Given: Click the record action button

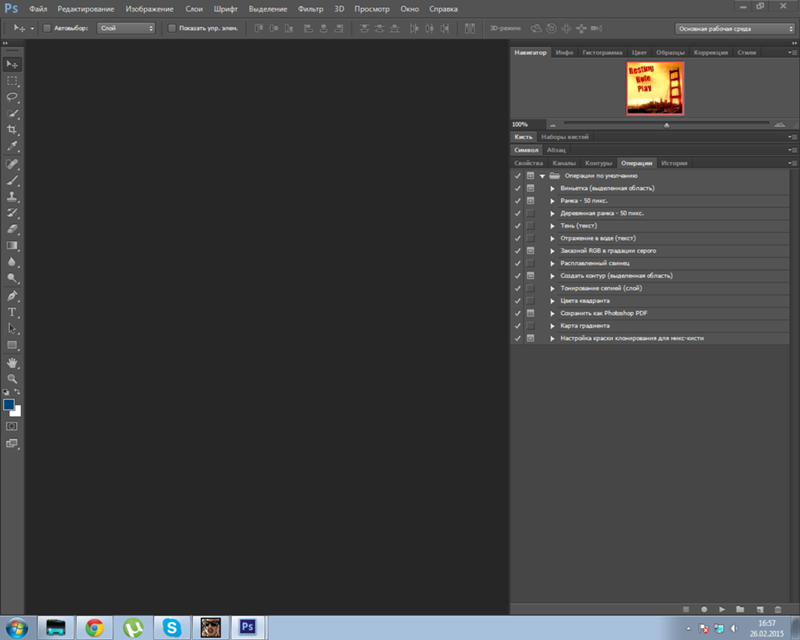Looking at the screenshot, I should click(704, 609).
